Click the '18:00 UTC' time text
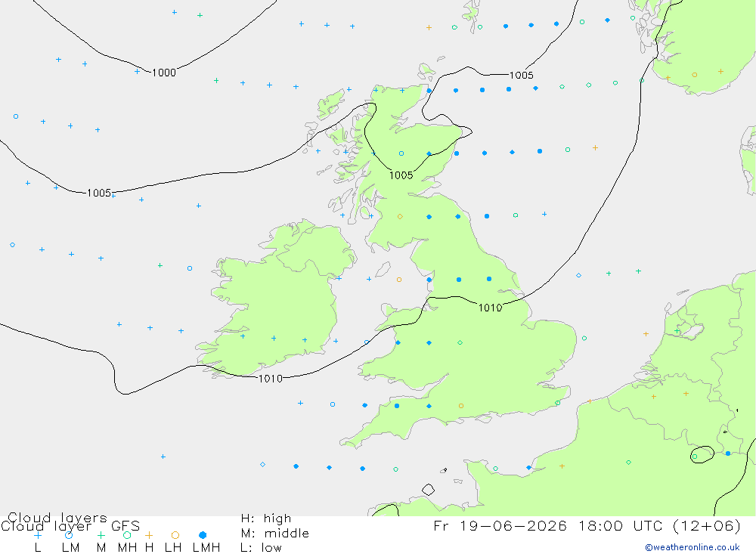Image resolution: width=756 pixels, height=554 pixels. (621, 525)
